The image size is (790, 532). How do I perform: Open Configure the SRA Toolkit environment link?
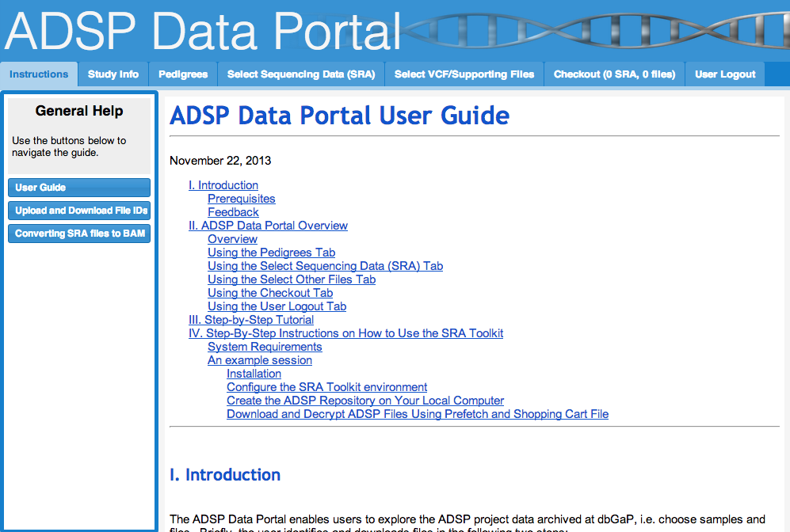coord(327,387)
